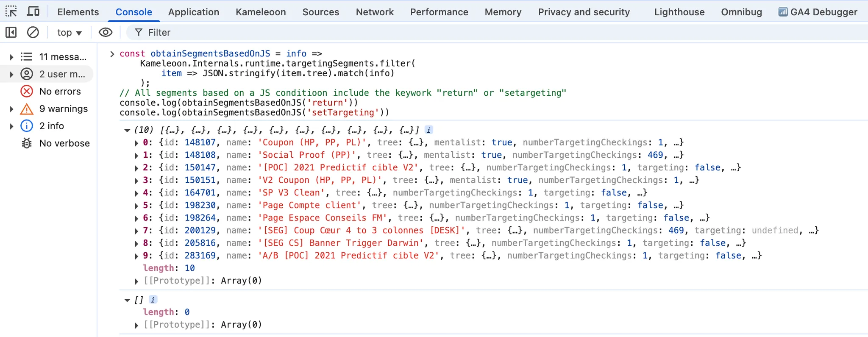Select the 'No verbose' sidebar filter
The height and width of the screenshot is (337, 868).
(x=64, y=143)
